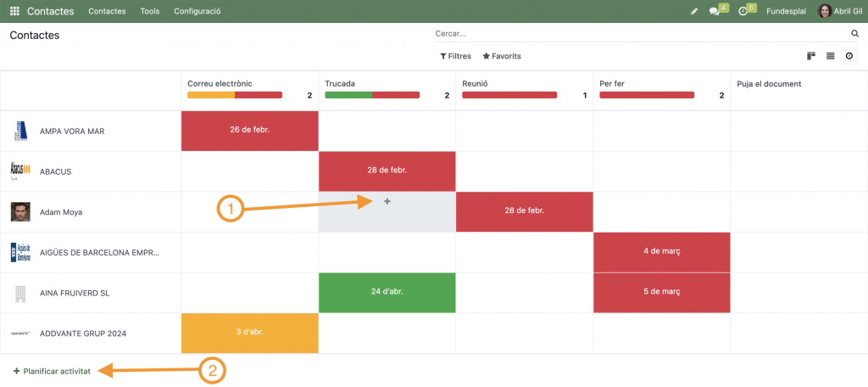Image resolution: width=868 pixels, height=387 pixels.
Task: Switch to kanban view icon
Action: coord(811,56)
